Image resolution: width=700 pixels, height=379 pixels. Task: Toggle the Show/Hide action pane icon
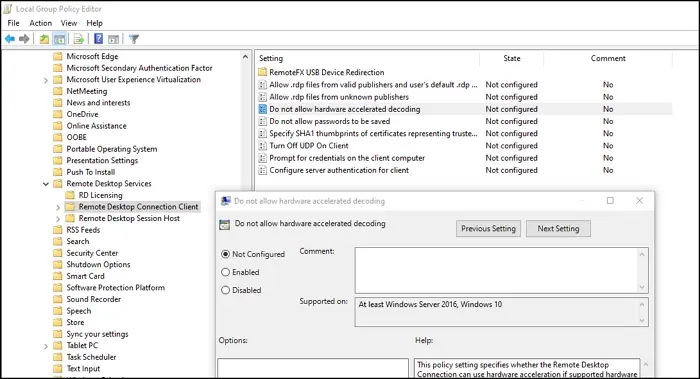114,39
